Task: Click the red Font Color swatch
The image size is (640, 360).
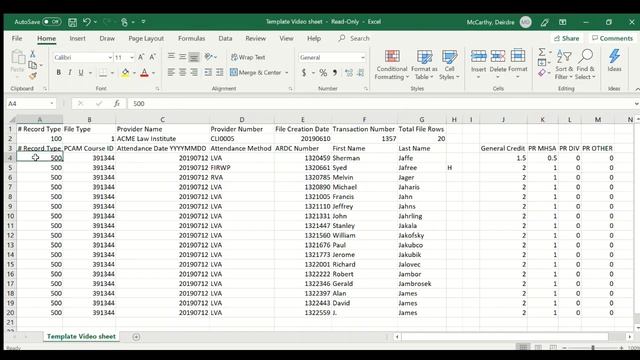Action: coord(144,73)
